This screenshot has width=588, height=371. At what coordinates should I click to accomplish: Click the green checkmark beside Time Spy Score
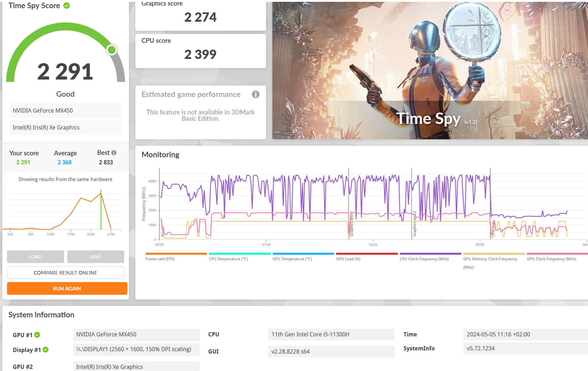67,6
